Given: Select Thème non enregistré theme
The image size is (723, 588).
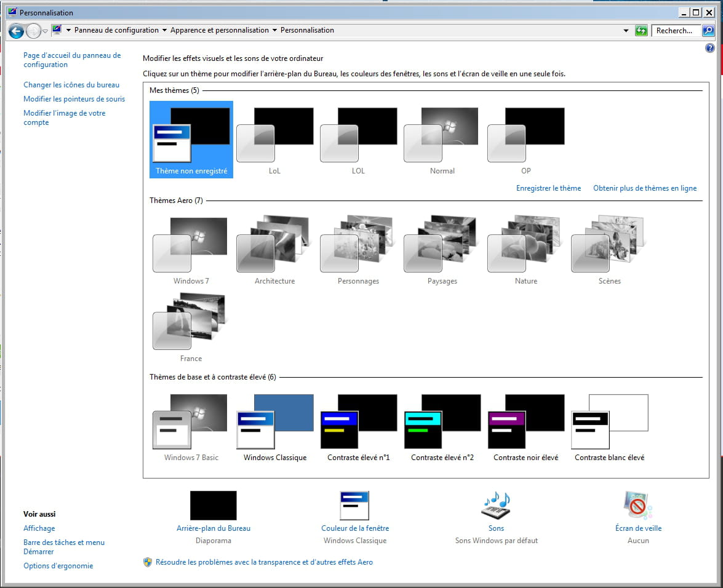Looking at the screenshot, I should [x=191, y=140].
